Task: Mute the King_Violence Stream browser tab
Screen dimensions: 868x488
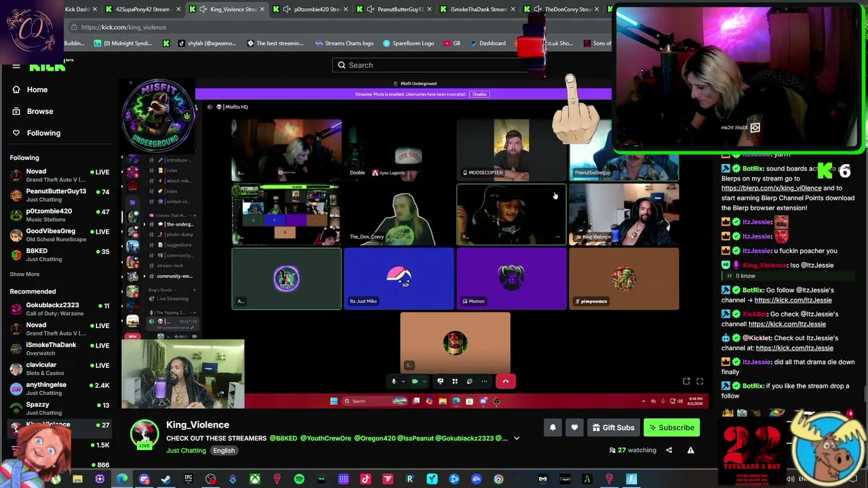Action: pos(203,9)
